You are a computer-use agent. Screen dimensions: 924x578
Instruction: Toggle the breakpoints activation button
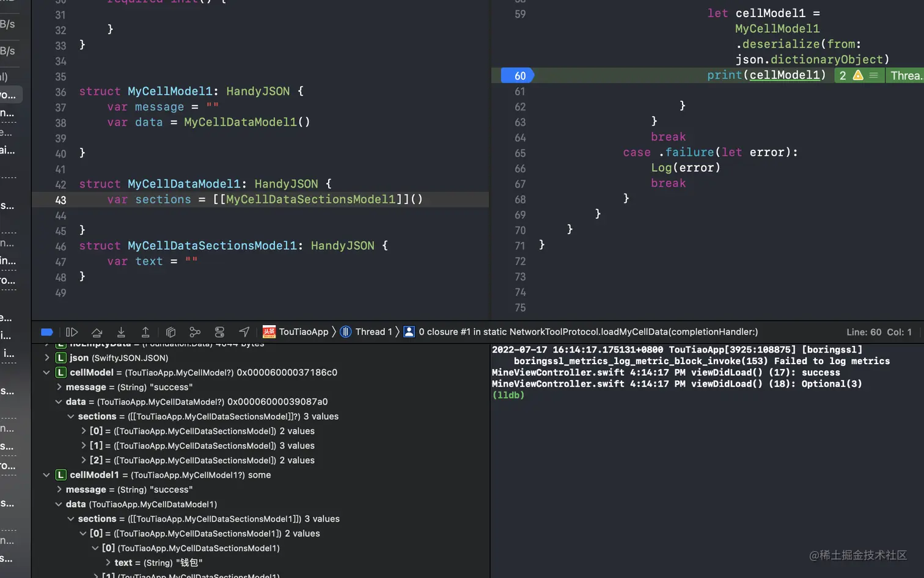coord(47,332)
